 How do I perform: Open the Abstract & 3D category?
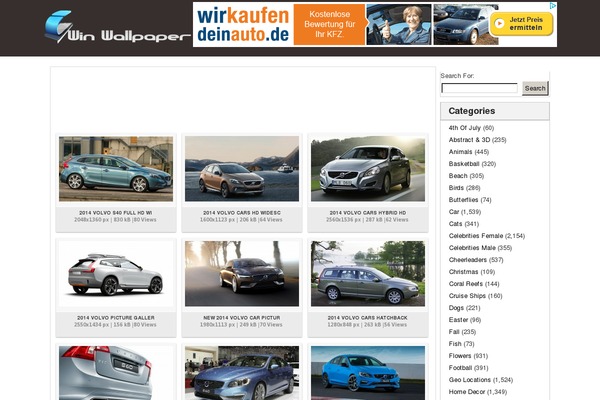coord(469,140)
